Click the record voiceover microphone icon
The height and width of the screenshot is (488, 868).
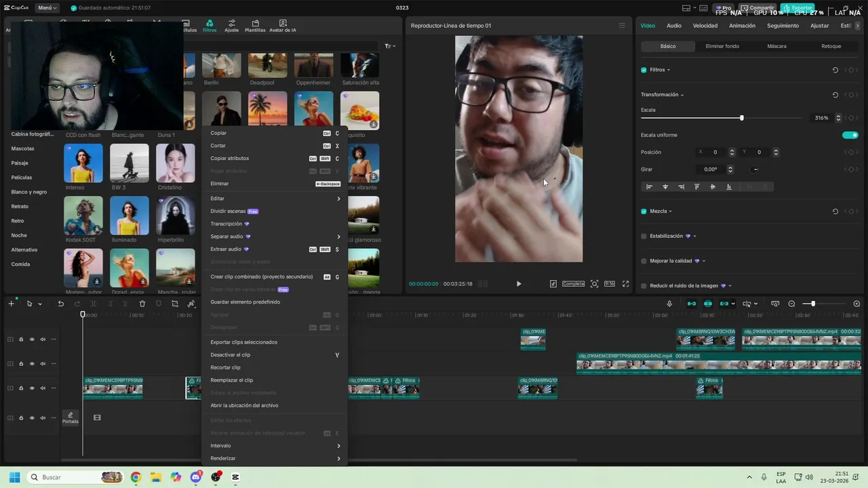coord(669,304)
